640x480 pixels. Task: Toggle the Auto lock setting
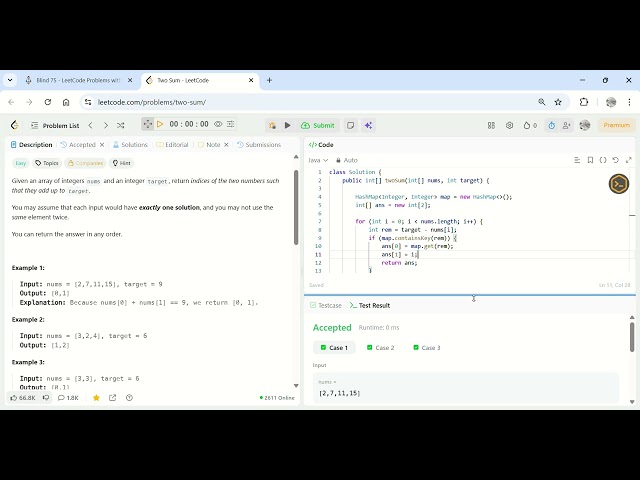pyautogui.click(x=347, y=160)
